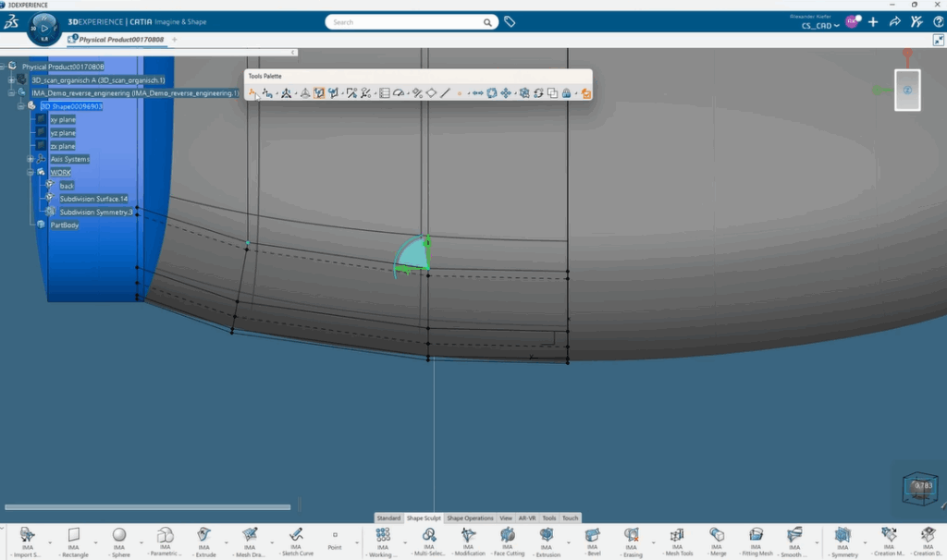The height and width of the screenshot is (560, 947).
Task: Click the tag icon beside search
Action: point(510,21)
